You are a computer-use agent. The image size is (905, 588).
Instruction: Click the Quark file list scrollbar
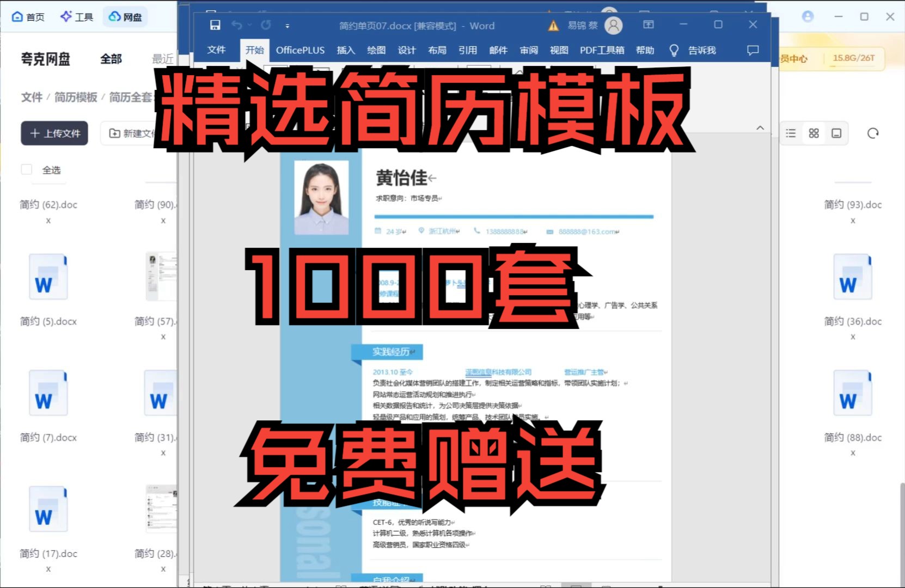click(x=902, y=536)
